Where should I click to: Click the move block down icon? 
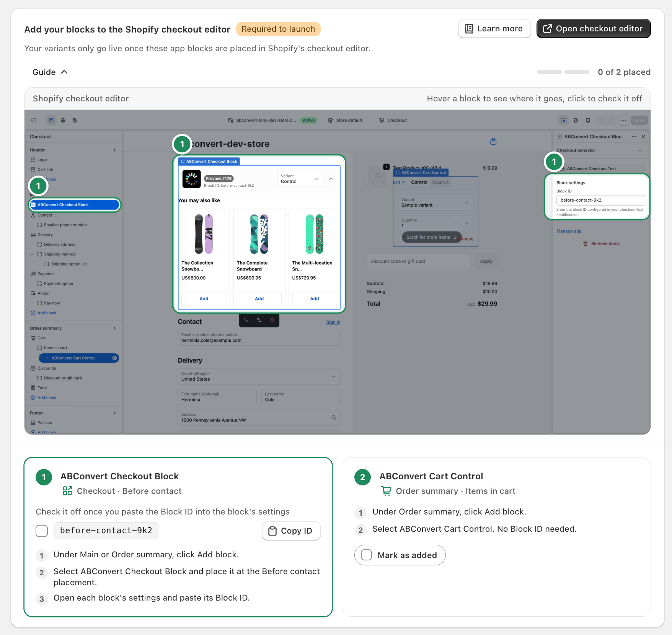coord(259,320)
